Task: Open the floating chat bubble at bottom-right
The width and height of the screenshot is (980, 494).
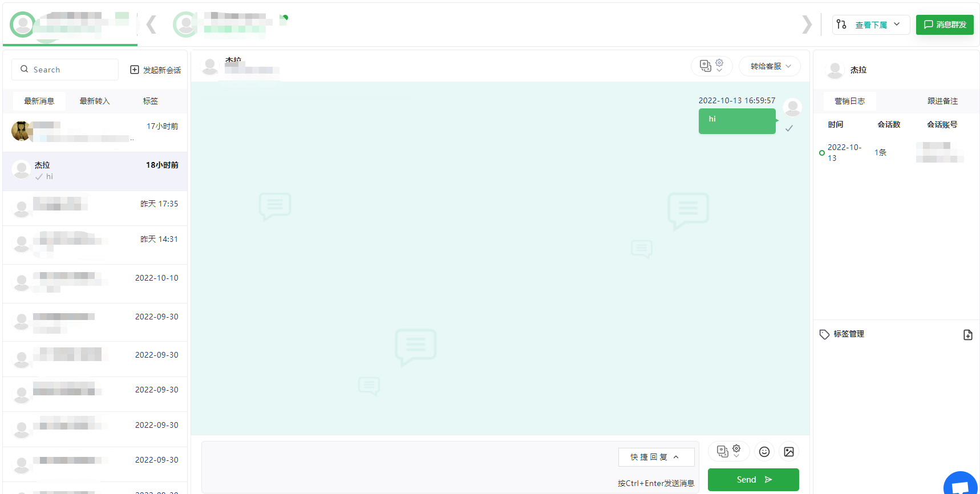Action: [x=961, y=484]
